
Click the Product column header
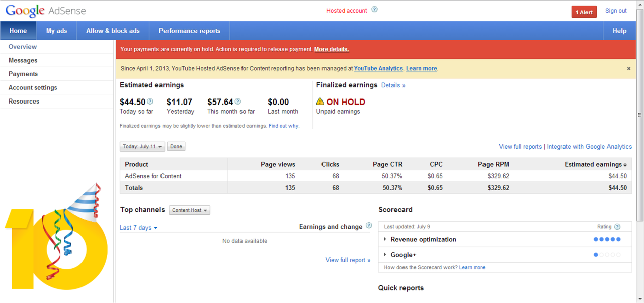(136, 164)
